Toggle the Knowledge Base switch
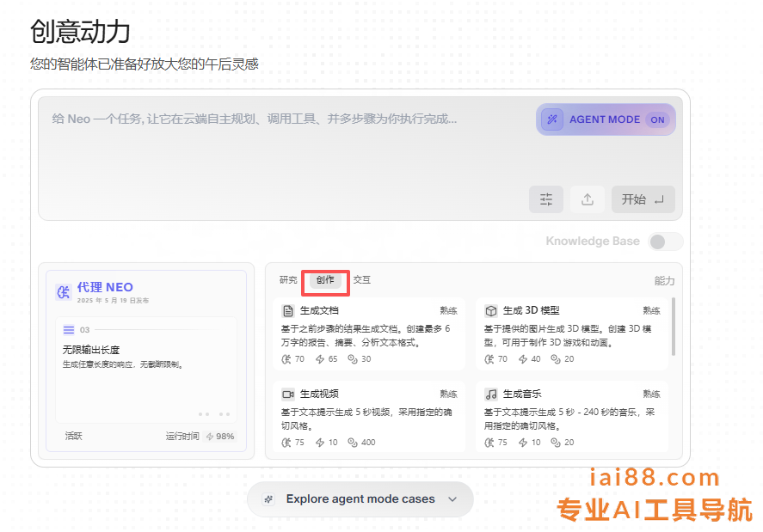This screenshot has width=763, height=532. coord(665,242)
